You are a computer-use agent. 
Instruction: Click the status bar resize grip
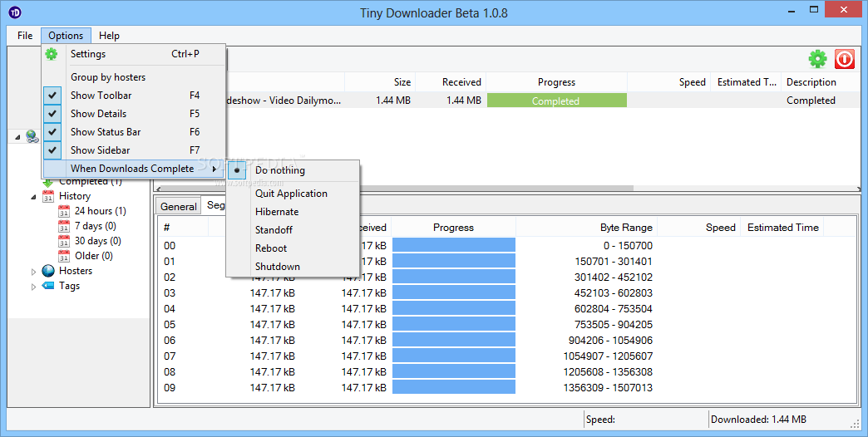(x=855, y=423)
